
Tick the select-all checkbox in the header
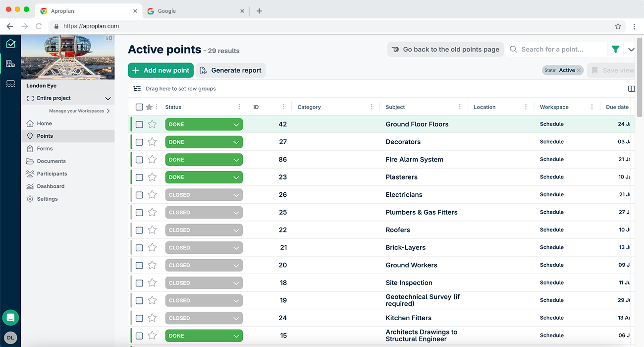point(139,107)
